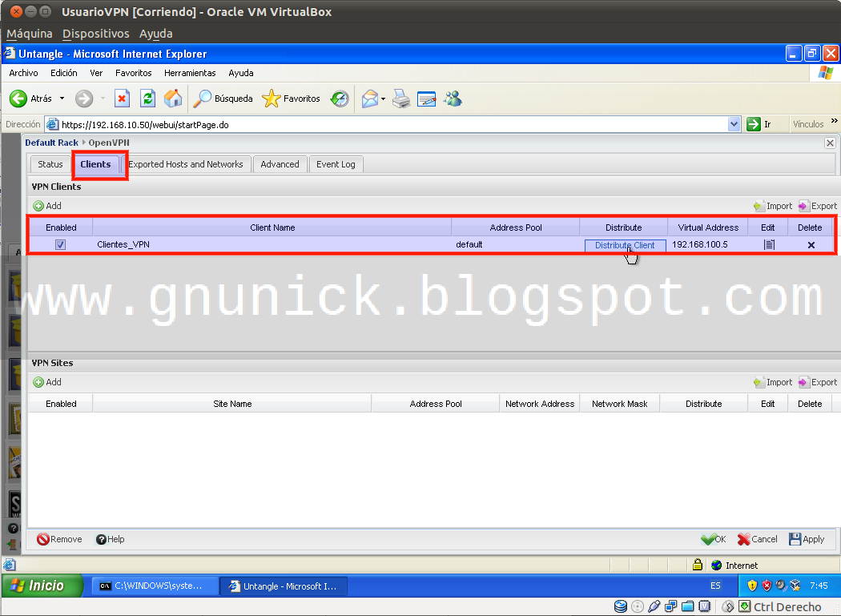Open the Favoritos menu in menu bar
The width and height of the screenshot is (841, 616).
134,73
